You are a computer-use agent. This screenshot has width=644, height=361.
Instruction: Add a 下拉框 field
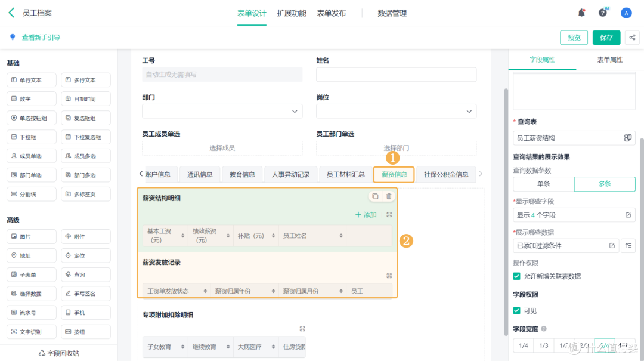32,137
